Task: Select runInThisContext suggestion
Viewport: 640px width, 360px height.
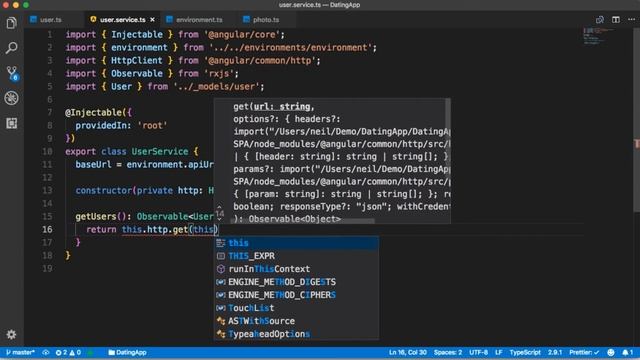Action: tap(297, 269)
